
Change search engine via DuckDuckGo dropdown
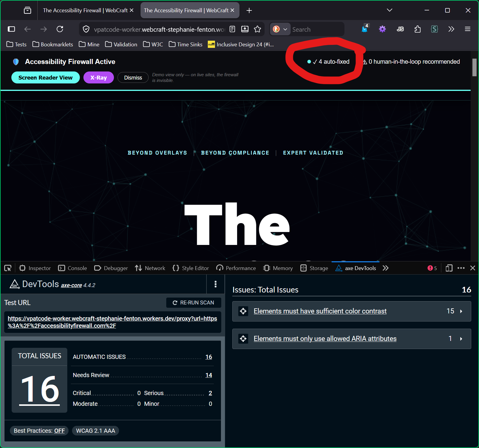click(280, 29)
